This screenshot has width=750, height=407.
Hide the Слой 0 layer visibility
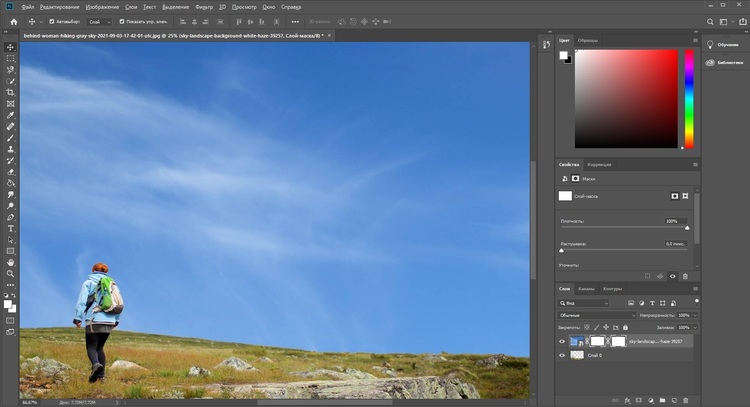click(563, 355)
